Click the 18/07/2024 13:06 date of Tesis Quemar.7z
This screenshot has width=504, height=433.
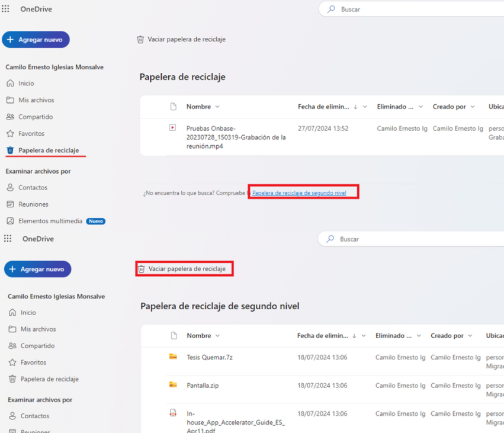pos(322,357)
